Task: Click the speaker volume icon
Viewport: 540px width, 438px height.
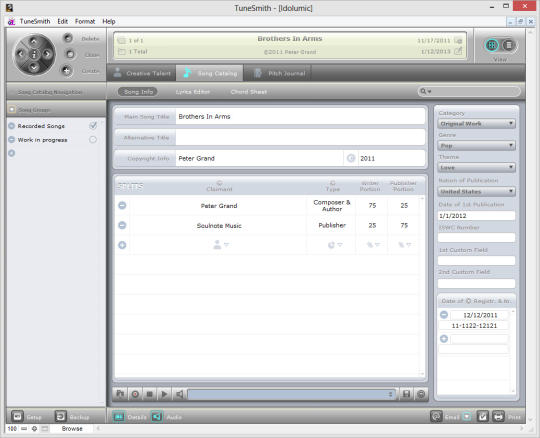Action: [x=179, y=394]
